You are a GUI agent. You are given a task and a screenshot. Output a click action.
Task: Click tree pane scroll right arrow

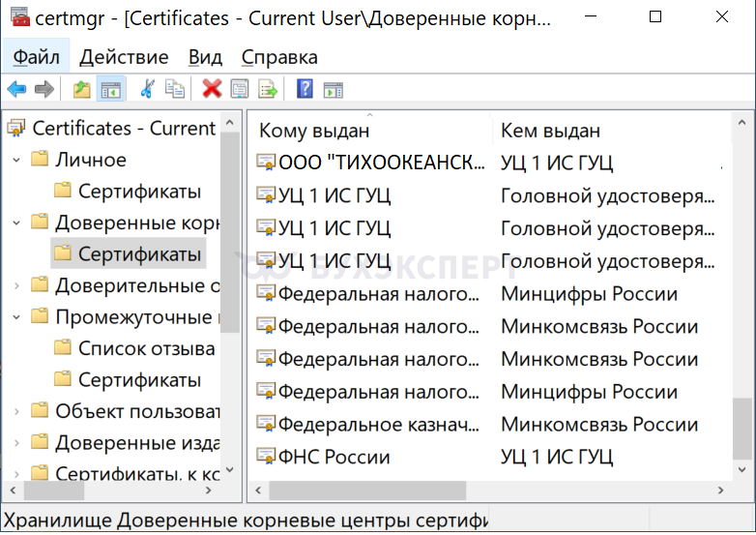point(208,490)
